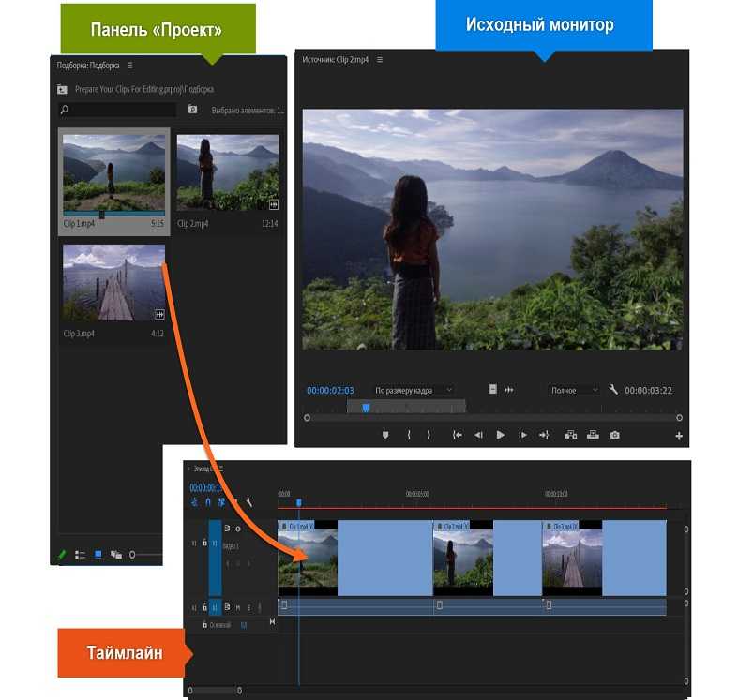Open Source monitor settings wrench

[613, 390]
